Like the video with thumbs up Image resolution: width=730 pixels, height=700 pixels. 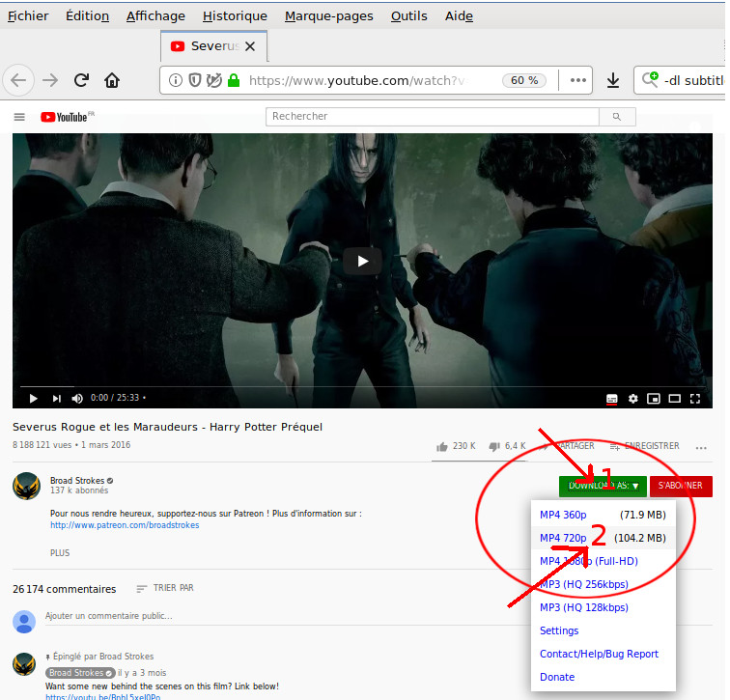pos(456,446)
